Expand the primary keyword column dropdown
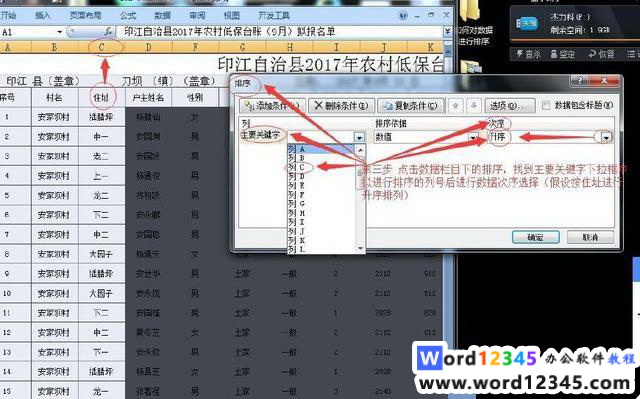640x399 pixels. tap(359, 137)
